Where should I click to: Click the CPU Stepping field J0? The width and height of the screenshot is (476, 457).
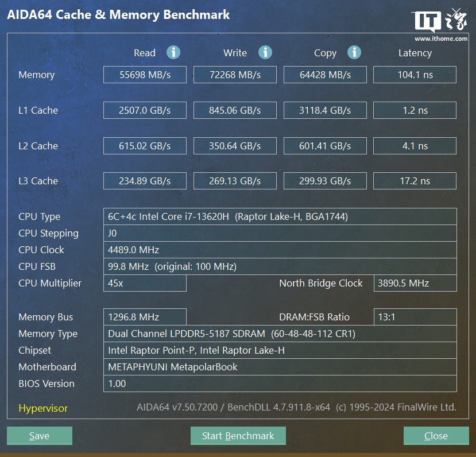click(280, 233)
